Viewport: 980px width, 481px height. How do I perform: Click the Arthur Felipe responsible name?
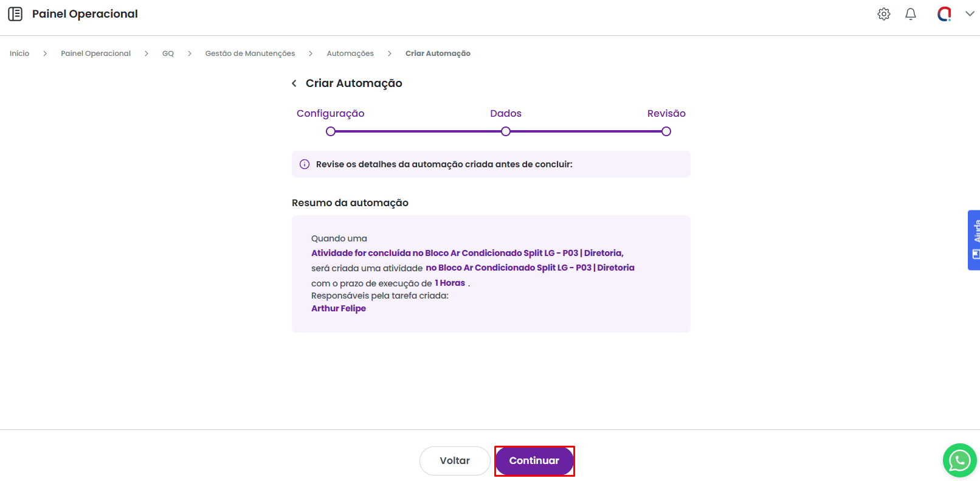coord(339,308)
